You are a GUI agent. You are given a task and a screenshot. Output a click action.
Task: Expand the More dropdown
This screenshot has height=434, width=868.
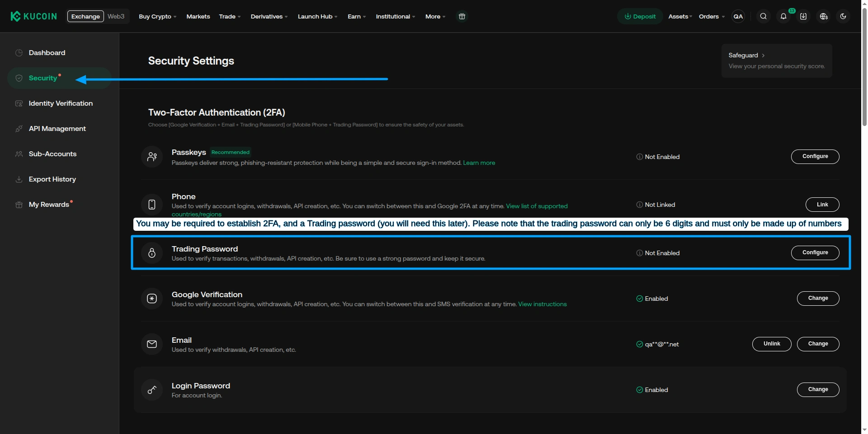435,16
